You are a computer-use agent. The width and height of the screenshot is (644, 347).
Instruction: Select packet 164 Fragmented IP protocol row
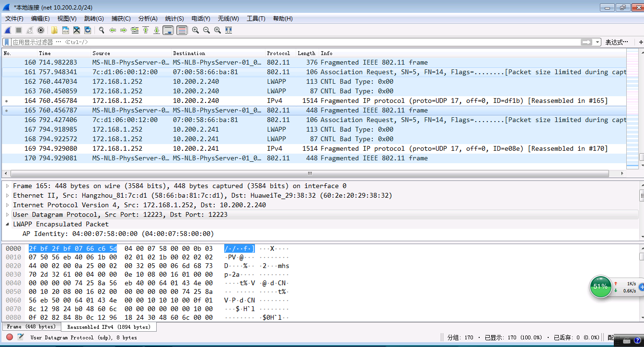tap(314, 101)
